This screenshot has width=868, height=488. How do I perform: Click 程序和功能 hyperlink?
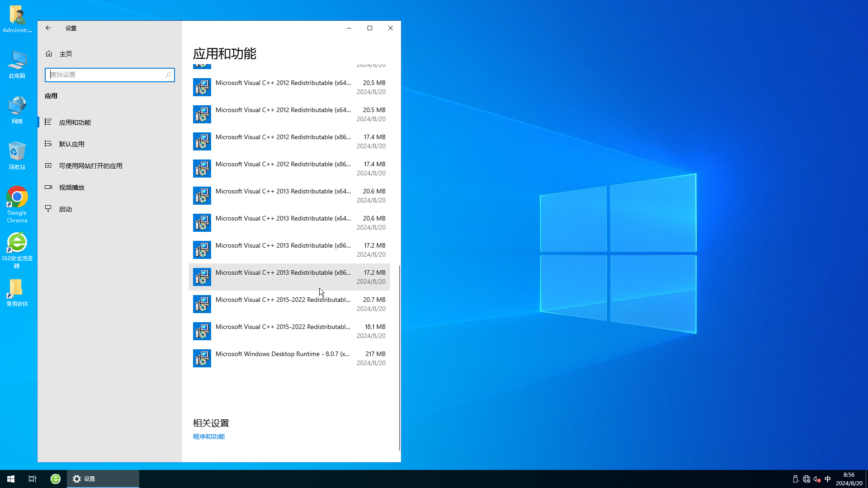click(209, 436)
